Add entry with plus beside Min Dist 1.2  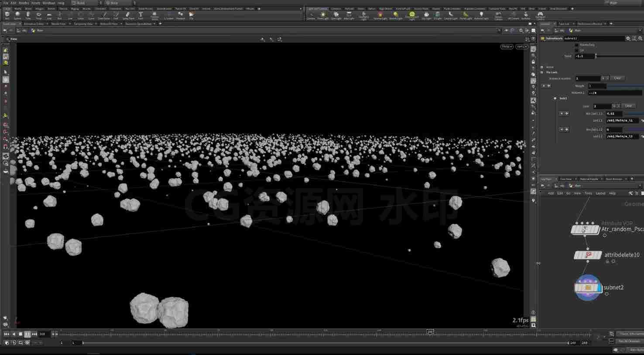point(567,129)
